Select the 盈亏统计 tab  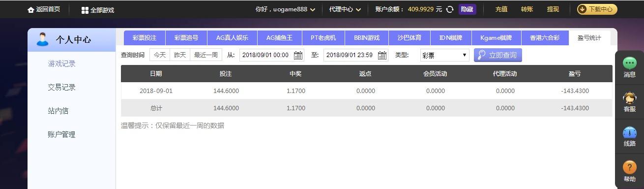(589, 38)
